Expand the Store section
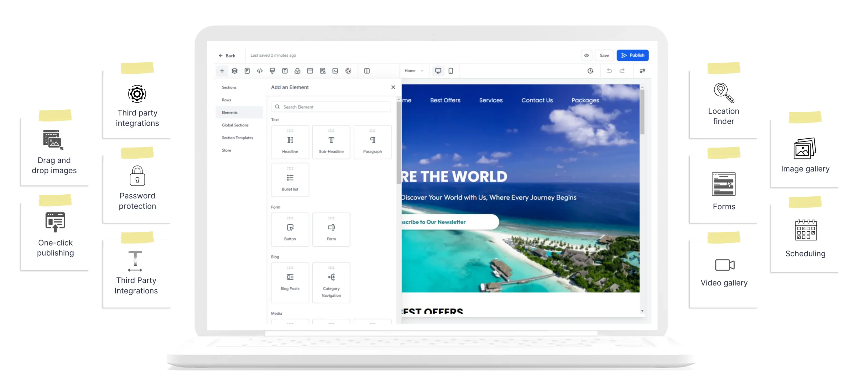 [x=226, y=150]
